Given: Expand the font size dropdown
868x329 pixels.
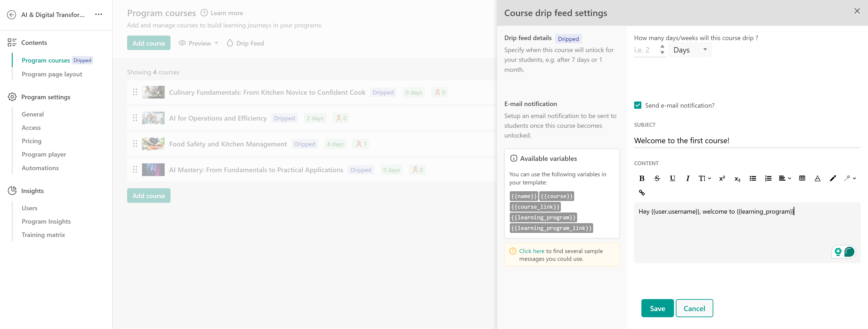Looking at the screenshot, I should click(x=704, y=178).
